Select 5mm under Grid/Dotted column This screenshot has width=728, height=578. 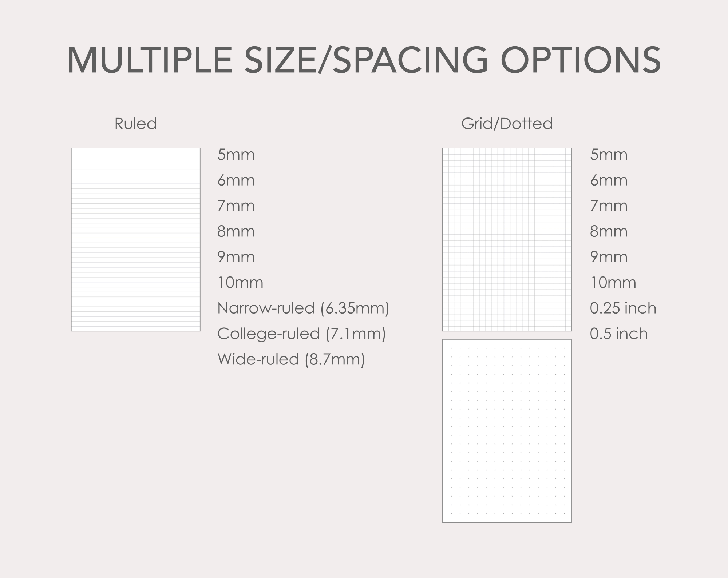click(x=609, y=155)
